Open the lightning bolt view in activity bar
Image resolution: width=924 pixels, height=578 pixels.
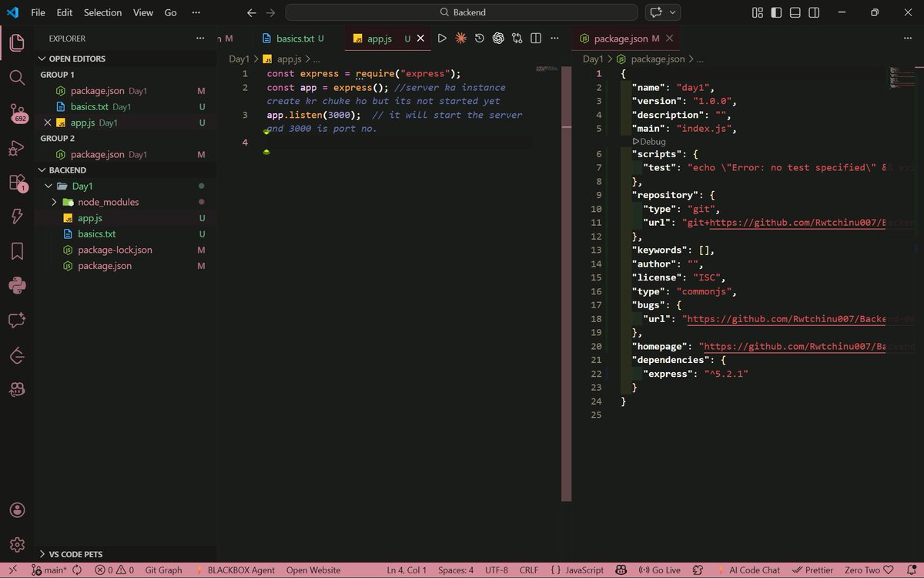pyautogui.click(x=17, y=217)
